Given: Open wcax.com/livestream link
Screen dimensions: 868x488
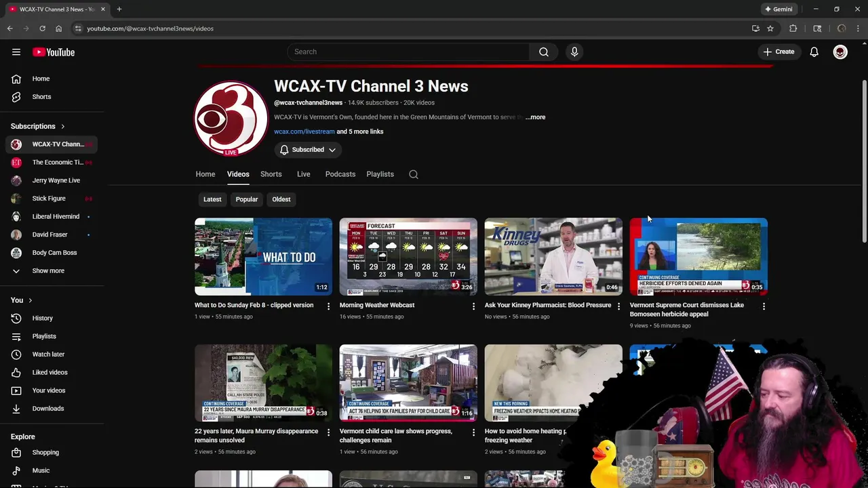Looking at the screenshot, I should [304, 131].
